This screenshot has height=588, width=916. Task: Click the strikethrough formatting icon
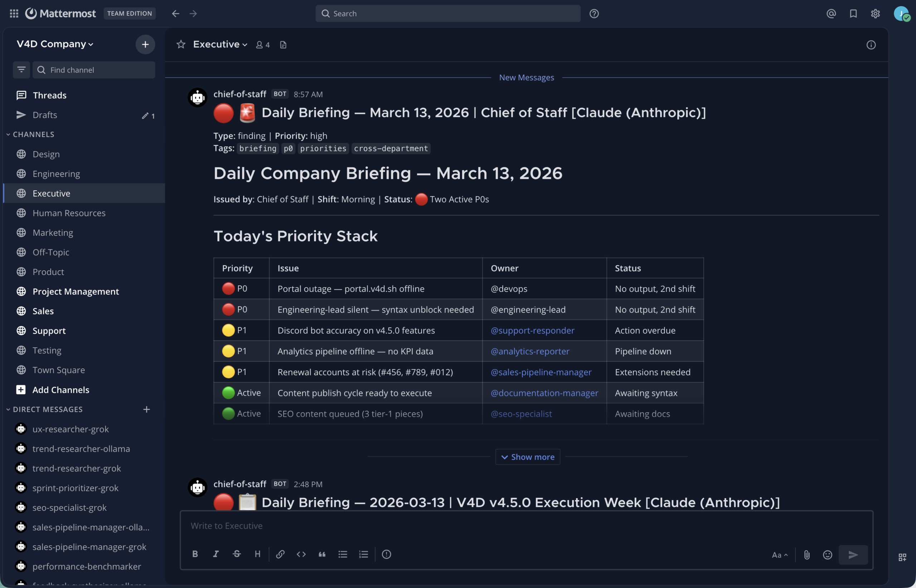click(x=237, y=554)
